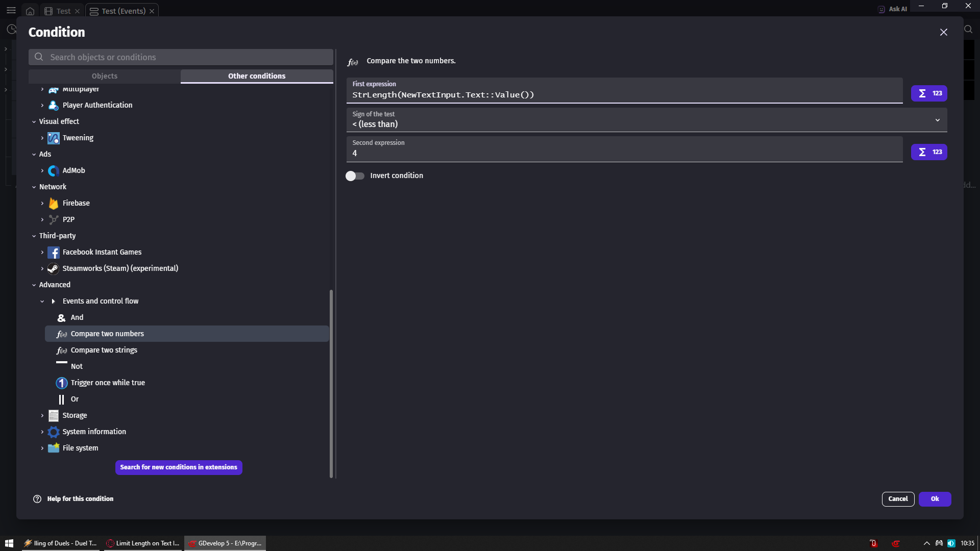Click Search for new conditions in extensions
980x551 pixels.
pyautogui.click(x=179, y=467)
